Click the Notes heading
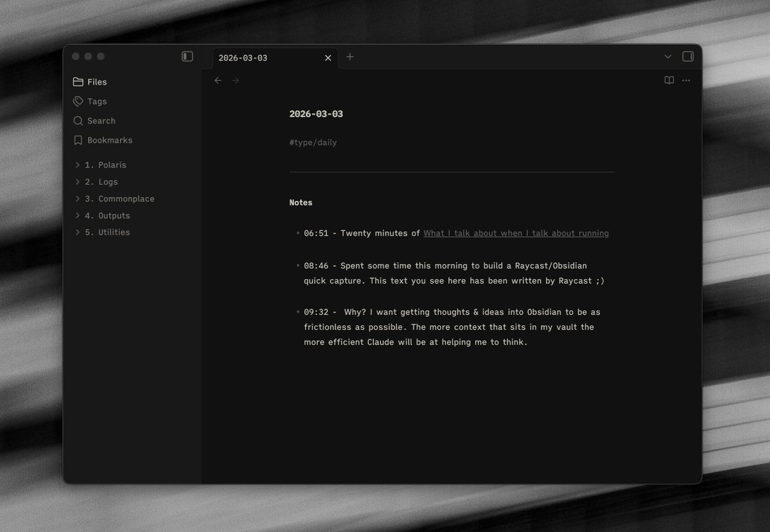 [x=301, y=202]
